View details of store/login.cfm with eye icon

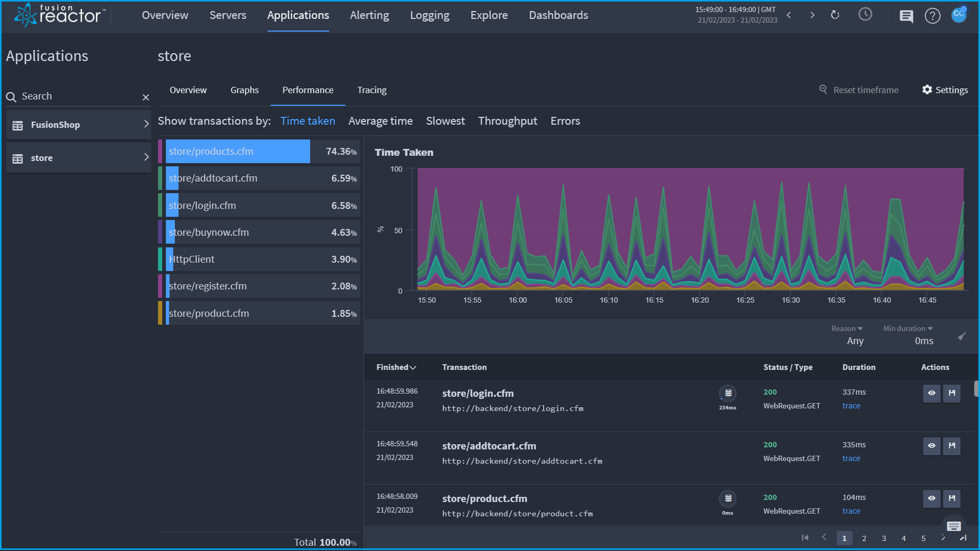pos(932,393)
